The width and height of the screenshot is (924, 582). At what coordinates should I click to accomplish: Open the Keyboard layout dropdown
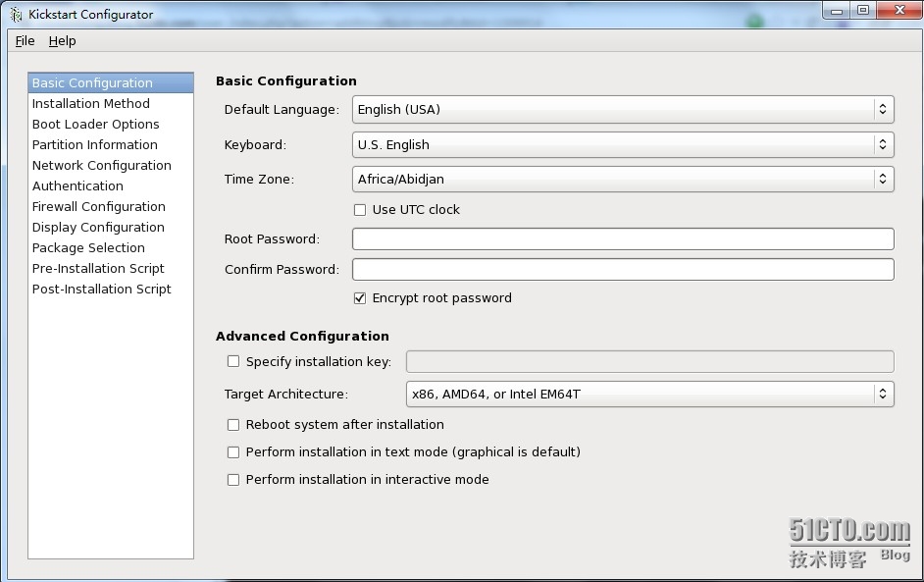623,144
